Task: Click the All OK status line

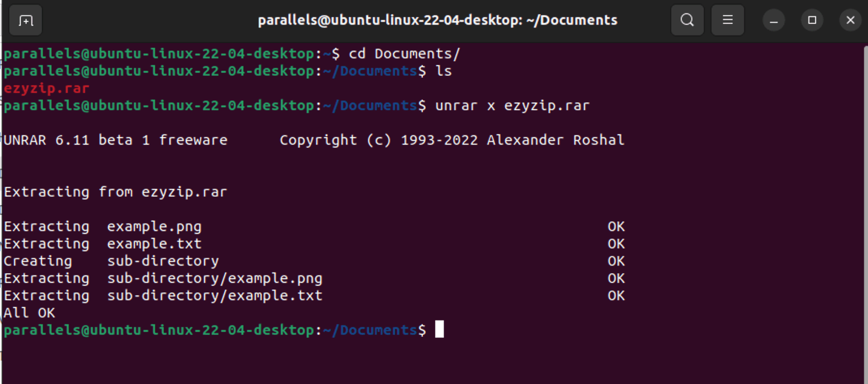Action: [x=28, y=313]
